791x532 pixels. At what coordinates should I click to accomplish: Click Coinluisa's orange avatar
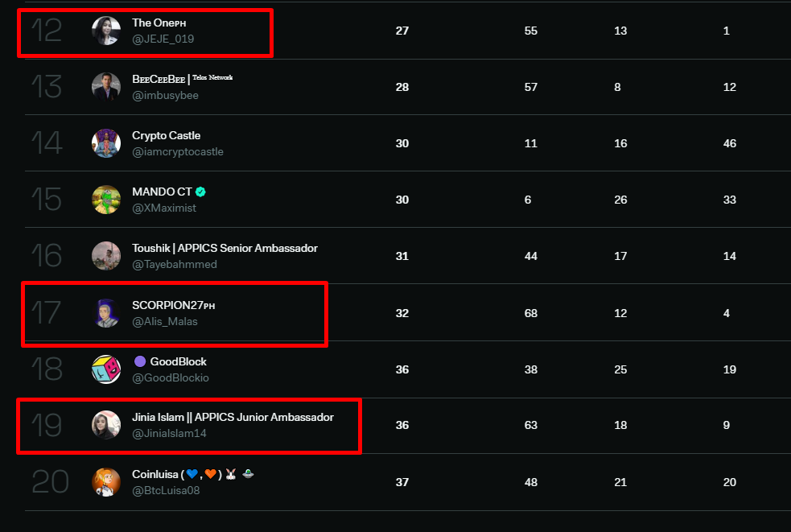pyautogui.click(x=106, y=482)
